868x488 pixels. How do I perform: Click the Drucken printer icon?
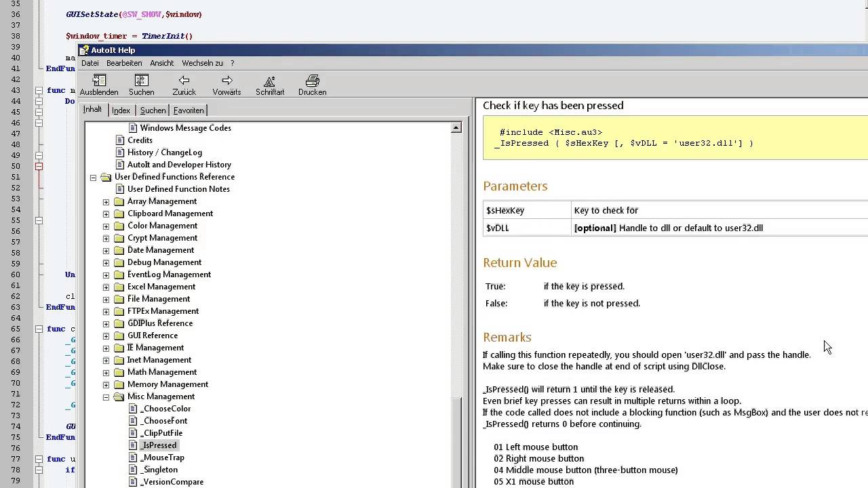[312, 85]
